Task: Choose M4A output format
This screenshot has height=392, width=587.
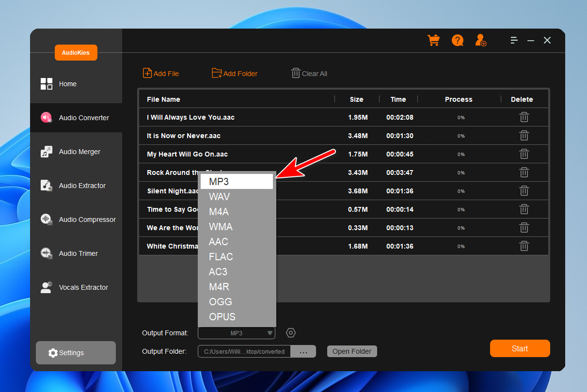Action: coord(237,212)
